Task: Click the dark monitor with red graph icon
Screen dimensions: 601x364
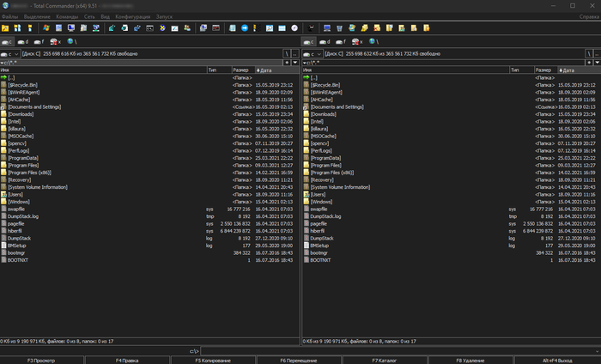Action: (x=216, y=28)
